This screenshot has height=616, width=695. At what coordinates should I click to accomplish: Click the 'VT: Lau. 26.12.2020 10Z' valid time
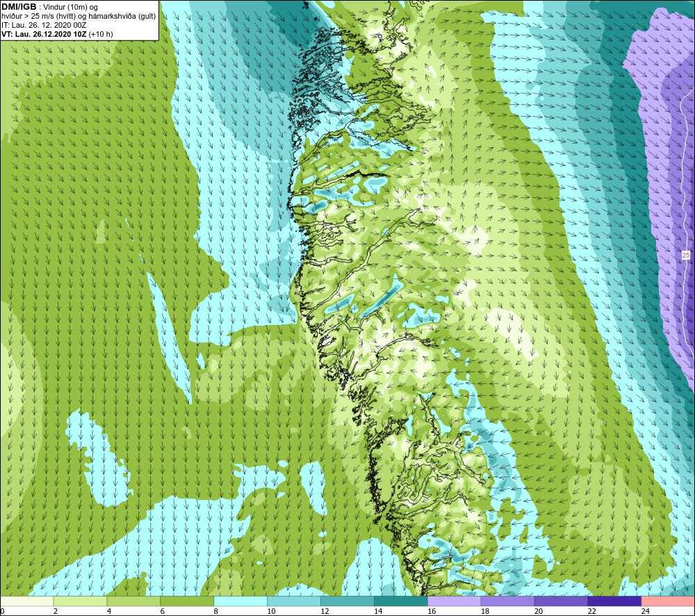pyautogui.click(x=44, y=34)
